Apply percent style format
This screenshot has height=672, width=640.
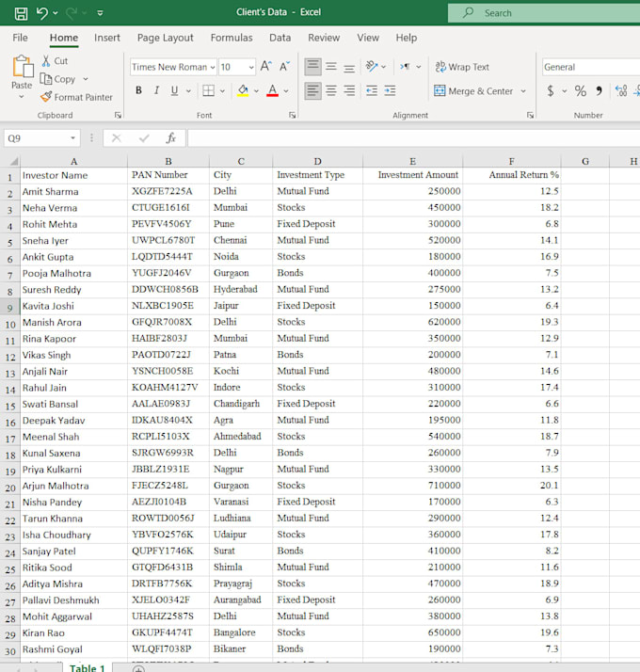(x=581, y=91)
